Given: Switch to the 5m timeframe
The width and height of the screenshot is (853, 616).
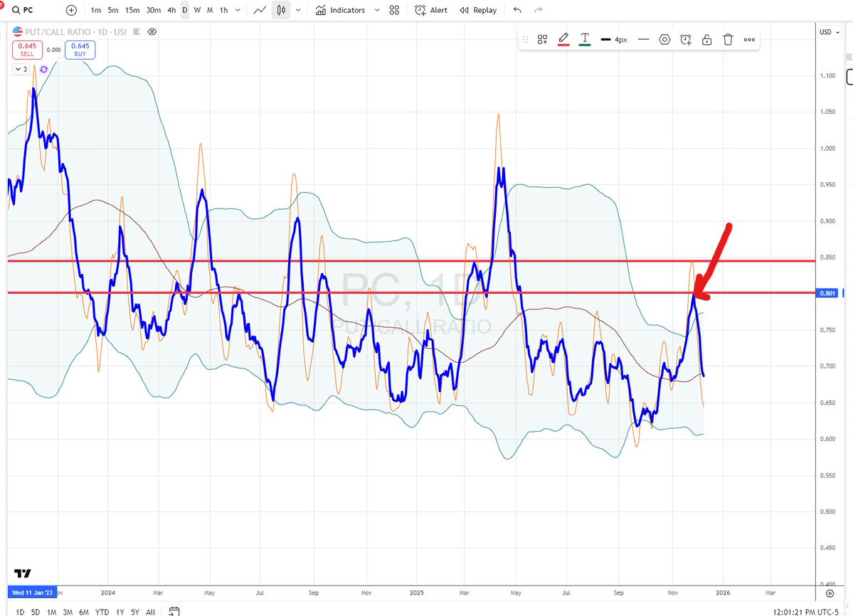Looking at the screenshot, I should pyautogui.click(x=112, y=11).
